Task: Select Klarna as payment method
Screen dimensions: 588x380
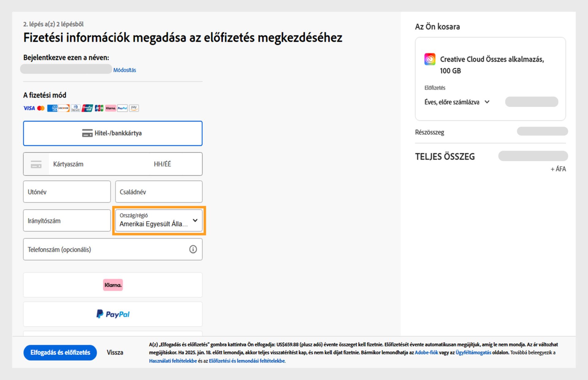Action: click(112, 285)
